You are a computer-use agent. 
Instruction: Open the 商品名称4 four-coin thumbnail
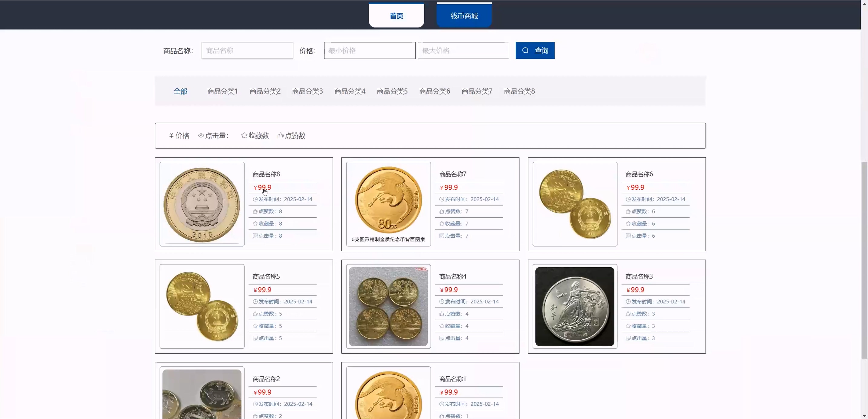[x=388, y=306]
